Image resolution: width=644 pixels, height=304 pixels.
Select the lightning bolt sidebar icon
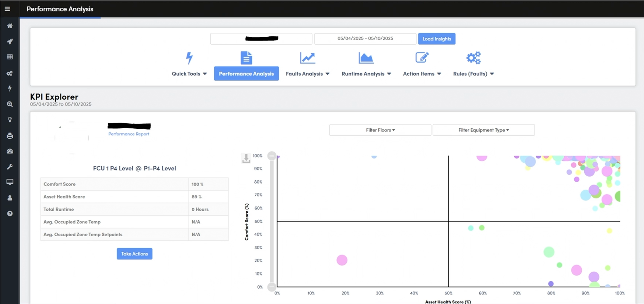click(x=10, y=88)
